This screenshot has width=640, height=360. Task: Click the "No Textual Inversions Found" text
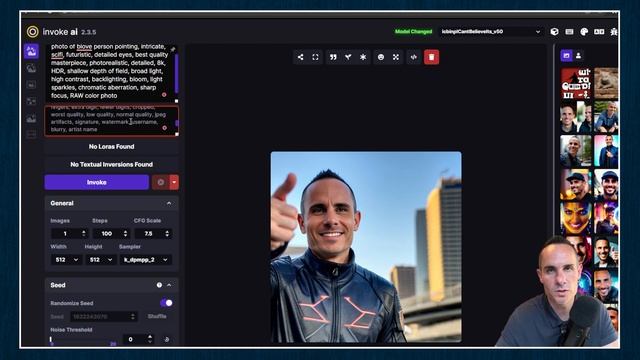click(111, 164)
